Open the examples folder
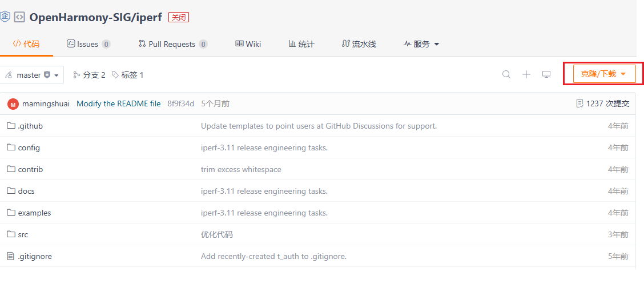The width and height of the screenshot is (644, 287). coord(34,213)
